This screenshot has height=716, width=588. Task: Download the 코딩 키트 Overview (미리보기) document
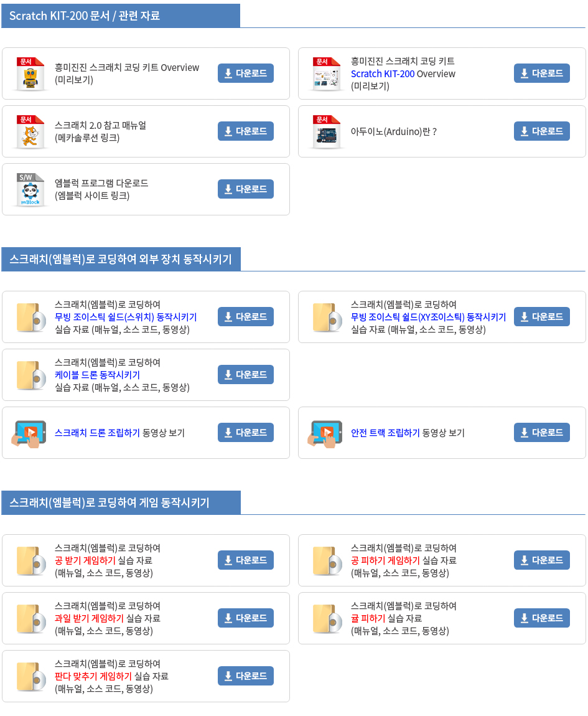coord(246,73)
